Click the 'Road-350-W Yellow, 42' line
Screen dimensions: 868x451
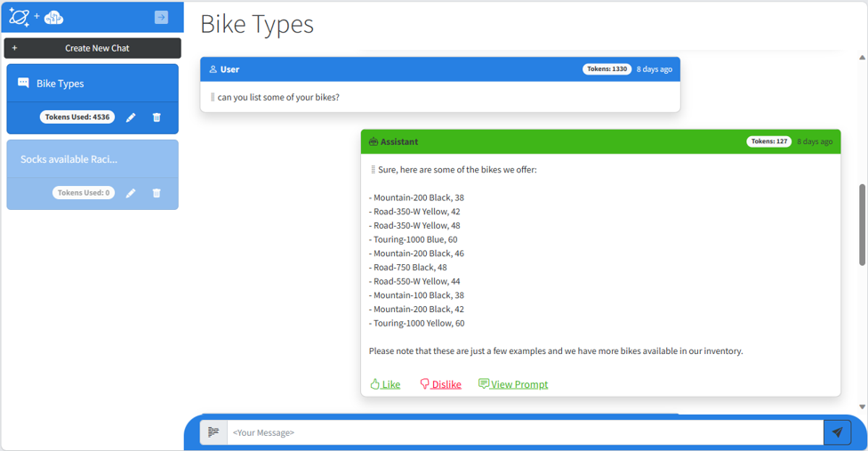414,212
